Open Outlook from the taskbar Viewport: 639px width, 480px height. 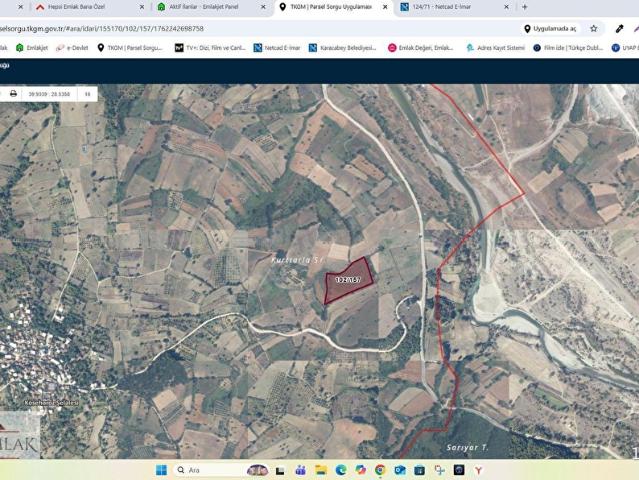click(399, 470)
